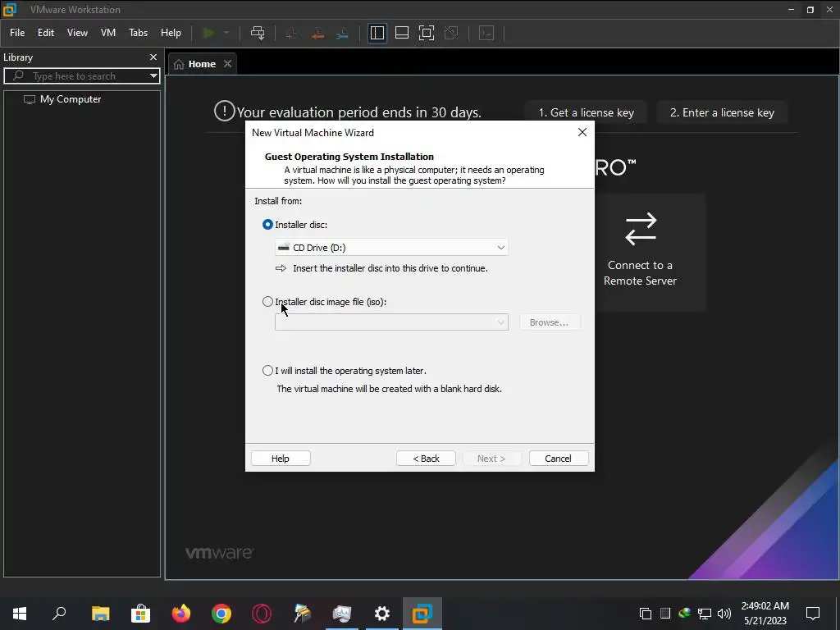The height and width of the screenshot is (630, 840).
Task: Open the CD Drive (D:) dropdown
Action: point(391,248)
